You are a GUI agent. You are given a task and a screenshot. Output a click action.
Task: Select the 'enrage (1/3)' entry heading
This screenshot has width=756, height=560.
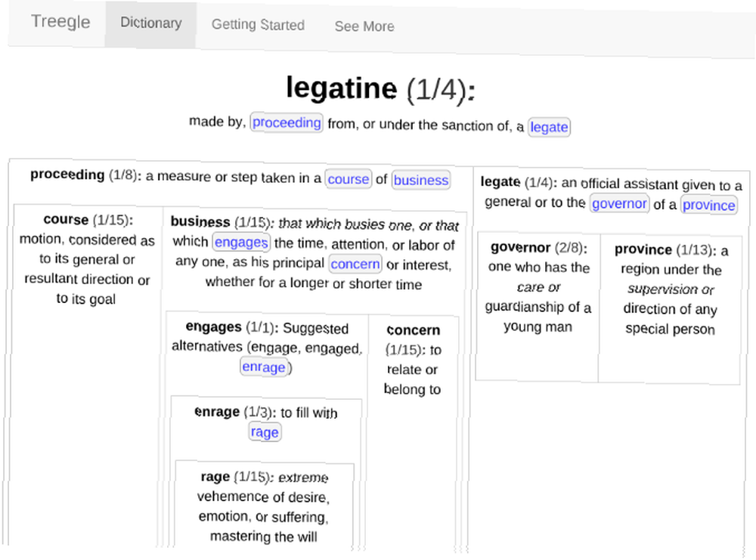pos(234,412)
